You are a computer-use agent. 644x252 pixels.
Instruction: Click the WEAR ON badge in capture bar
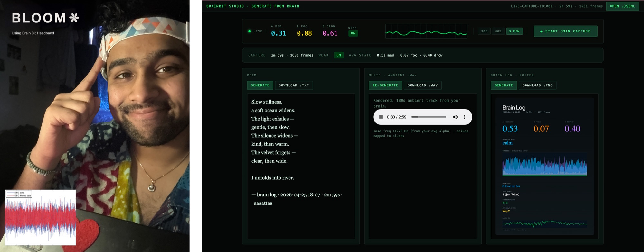click(339, 55)
